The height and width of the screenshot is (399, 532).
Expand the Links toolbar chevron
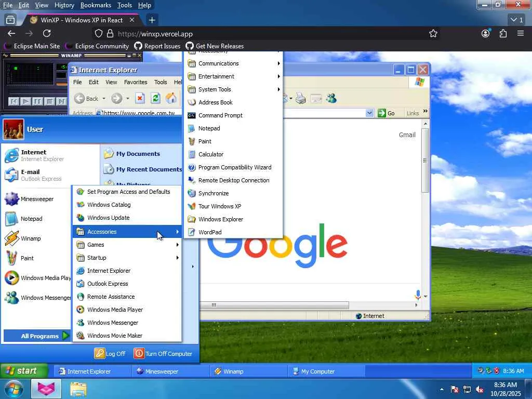point(425,111)
